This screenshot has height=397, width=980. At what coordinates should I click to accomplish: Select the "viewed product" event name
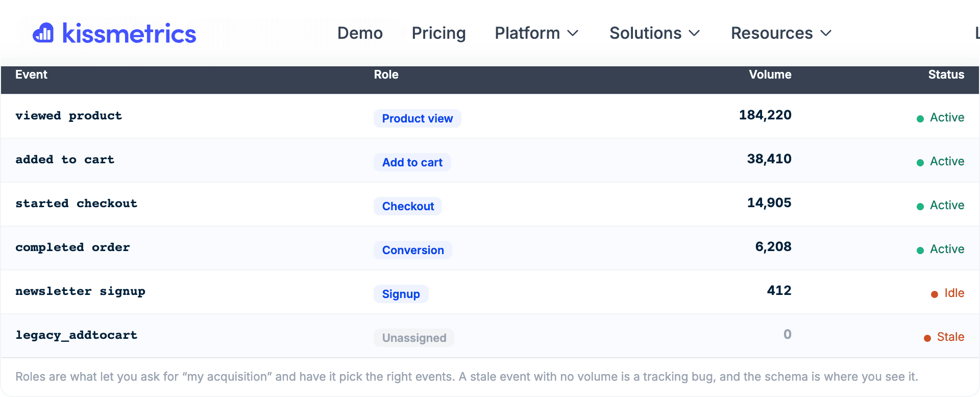69,116
